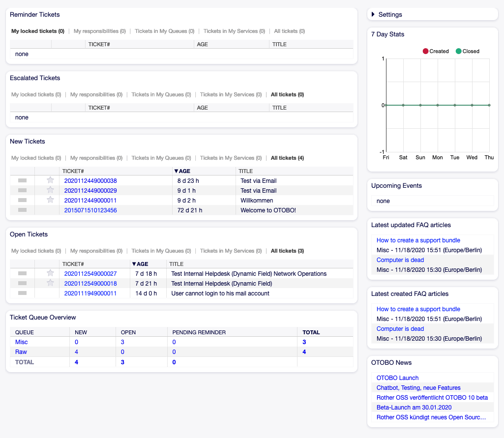Click the Thu data point on chart
This screenshot has height=438, width=504.
click(x=489, y=105)
